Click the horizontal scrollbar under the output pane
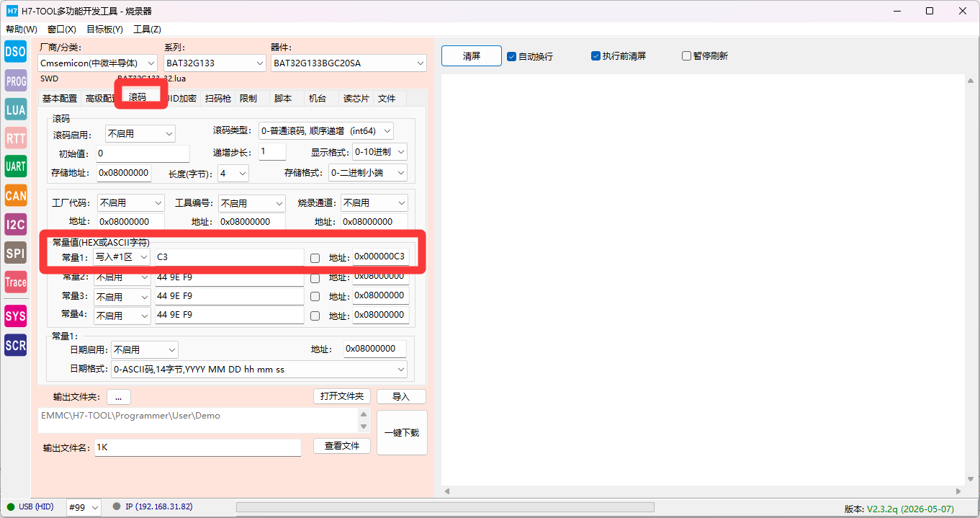 702,491
